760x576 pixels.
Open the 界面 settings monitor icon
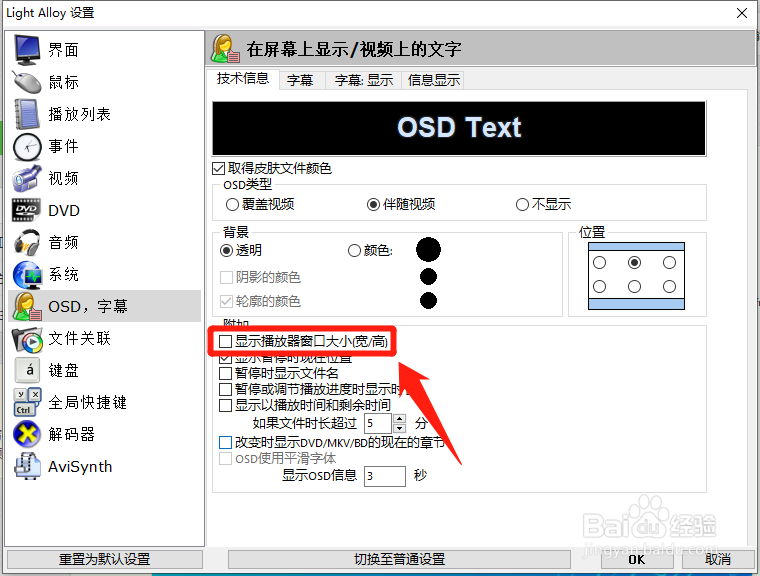27,50
